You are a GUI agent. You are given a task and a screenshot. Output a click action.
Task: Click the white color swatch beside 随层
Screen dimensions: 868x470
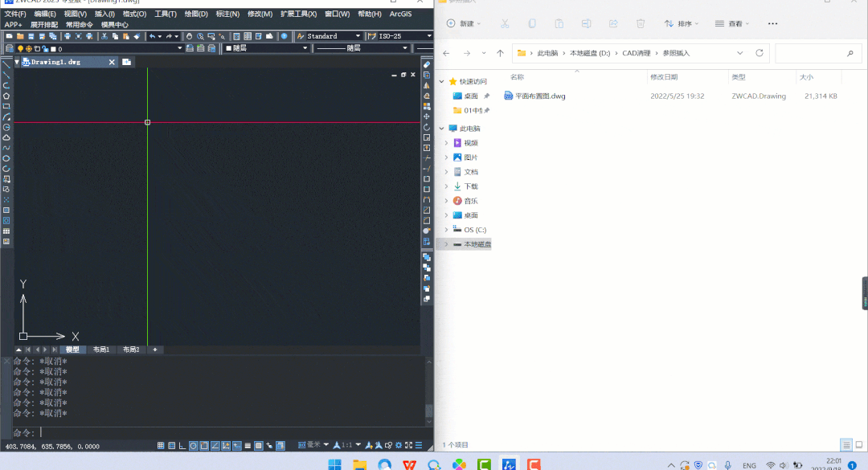228,48
